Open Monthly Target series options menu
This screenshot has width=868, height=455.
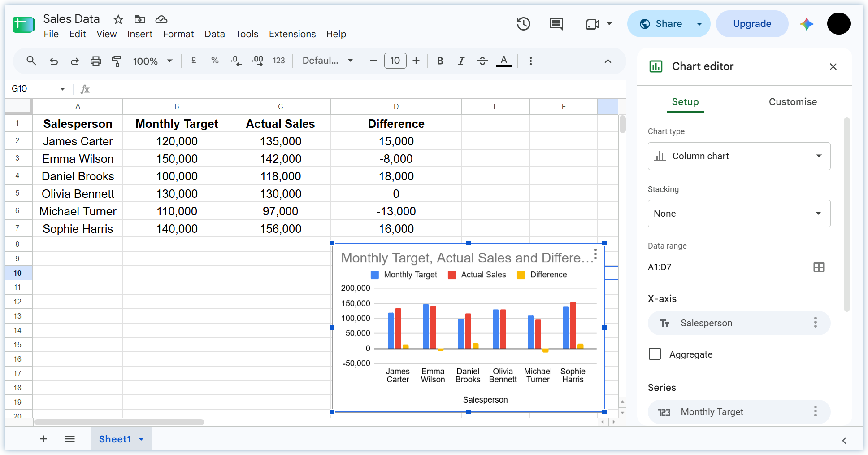[x=815, y=411]
